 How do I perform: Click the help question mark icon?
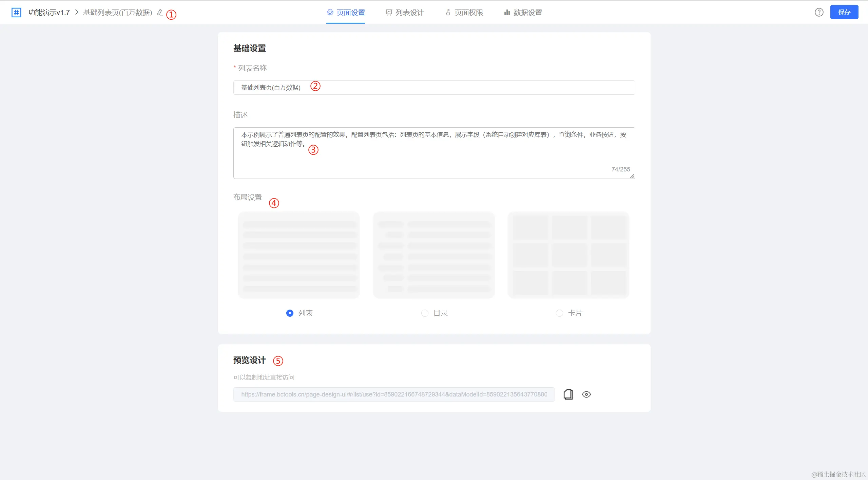click(819, 12)
